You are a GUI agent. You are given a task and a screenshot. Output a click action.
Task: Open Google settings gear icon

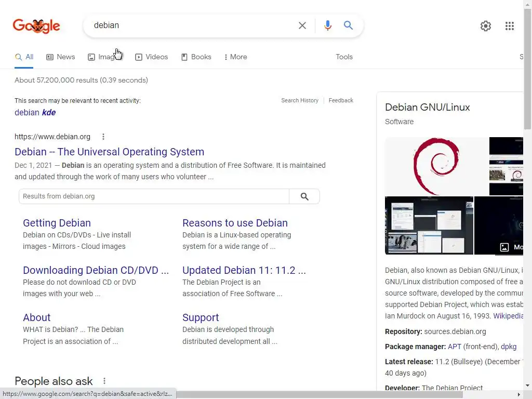click(x=486, y=26)
